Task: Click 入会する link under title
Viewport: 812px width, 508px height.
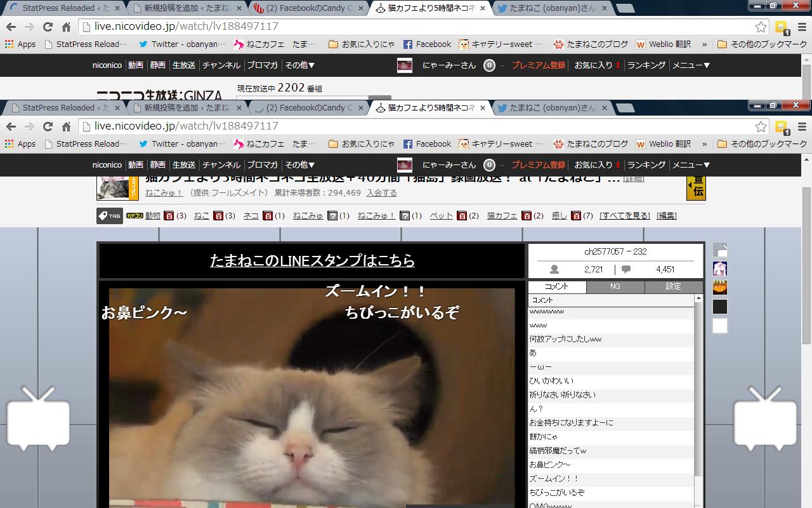Action: [x=382, y=193]
